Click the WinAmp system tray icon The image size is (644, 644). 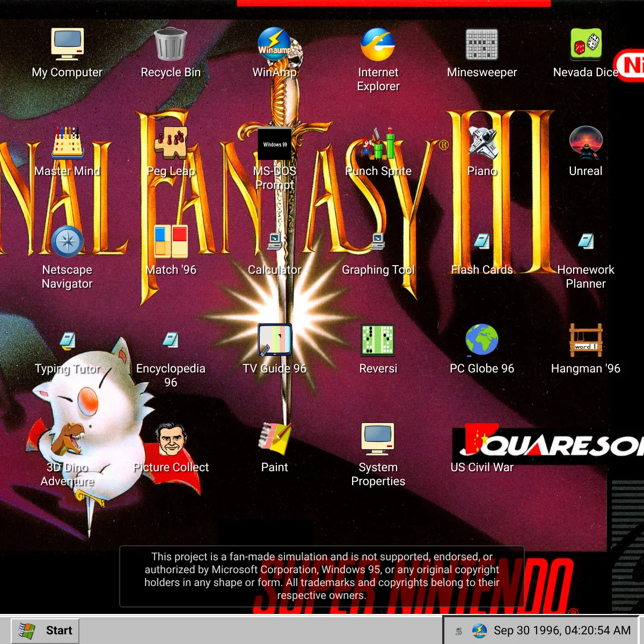(479, 631)
